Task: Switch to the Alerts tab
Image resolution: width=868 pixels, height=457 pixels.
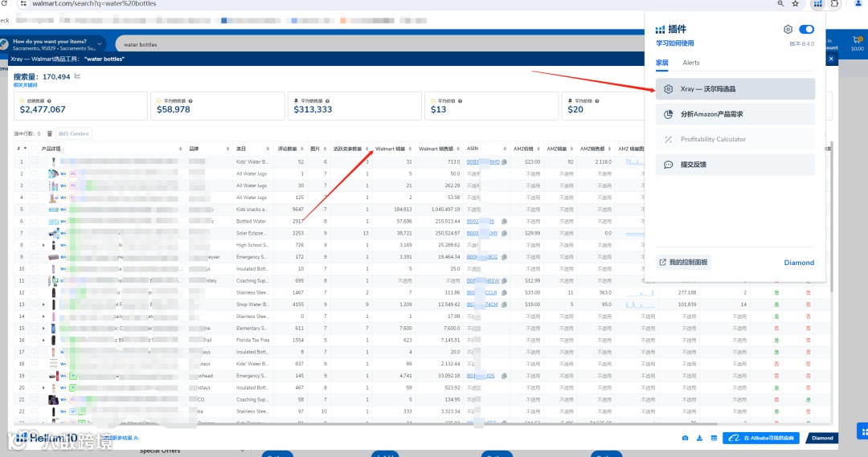Action: coord(691,63)
